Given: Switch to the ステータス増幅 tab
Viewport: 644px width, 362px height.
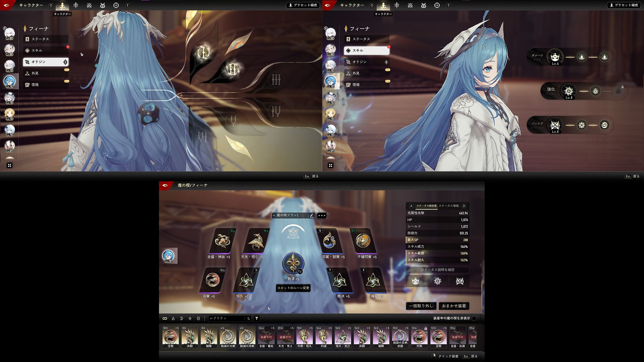Looking at the screenshot, I should (448, 206).
